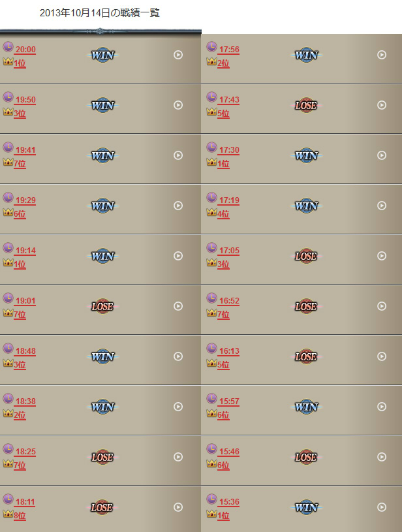The height and width of the screenshot is (532, 402).
Task: Play the replay for the 18:48 battle
Action: pyautogui.click(x=178, y=356)
